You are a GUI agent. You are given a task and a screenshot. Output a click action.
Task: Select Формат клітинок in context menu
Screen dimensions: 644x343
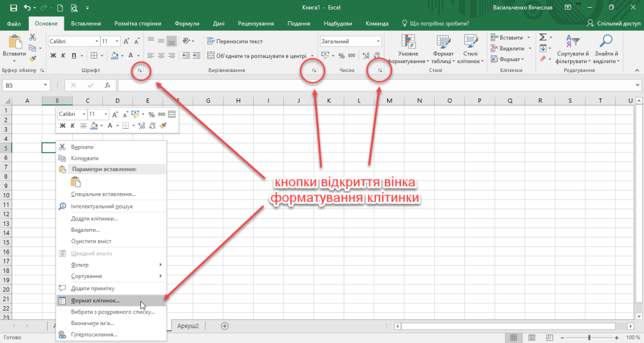111,301
